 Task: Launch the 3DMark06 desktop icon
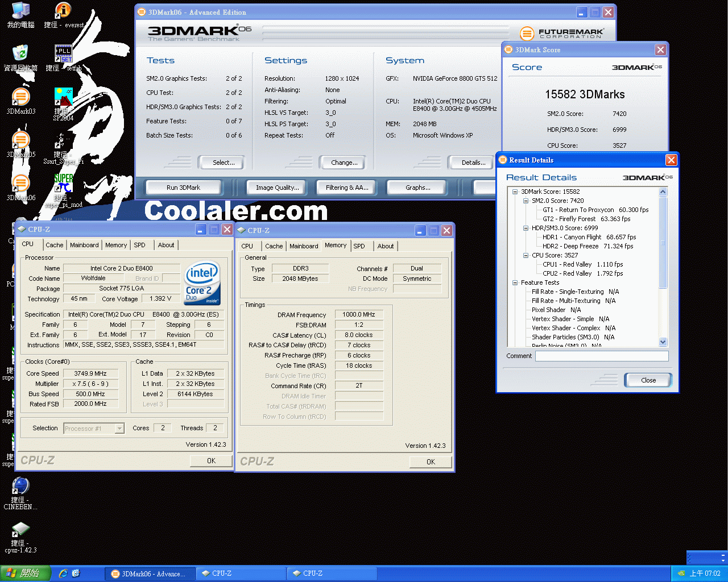pyautogui.click(x=20, y=188)
